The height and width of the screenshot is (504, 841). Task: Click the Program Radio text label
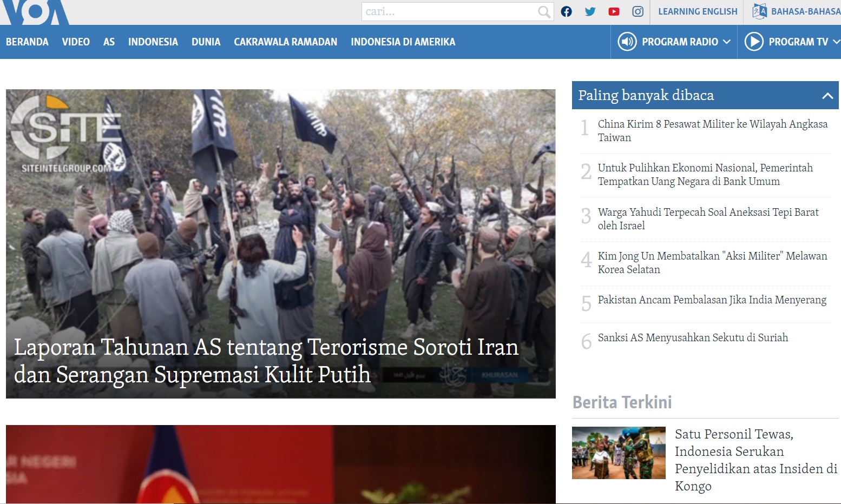tap(680, 42)
